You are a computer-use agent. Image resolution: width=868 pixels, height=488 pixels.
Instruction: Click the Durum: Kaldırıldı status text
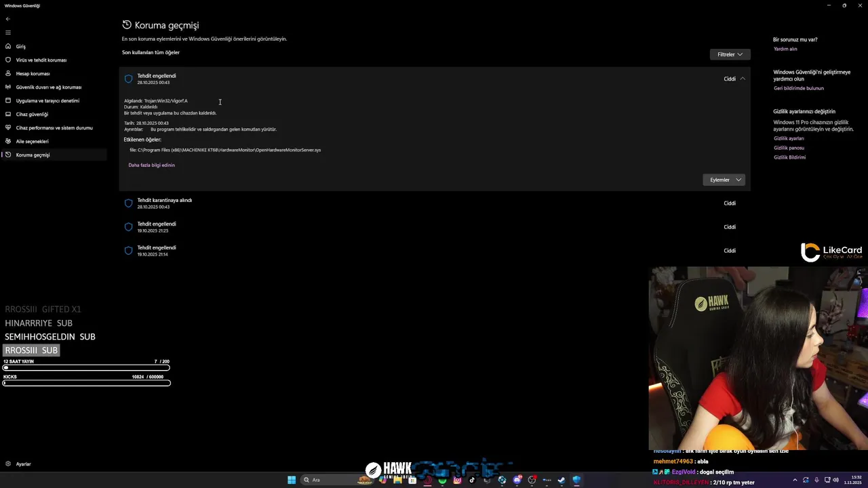[140, 107]
